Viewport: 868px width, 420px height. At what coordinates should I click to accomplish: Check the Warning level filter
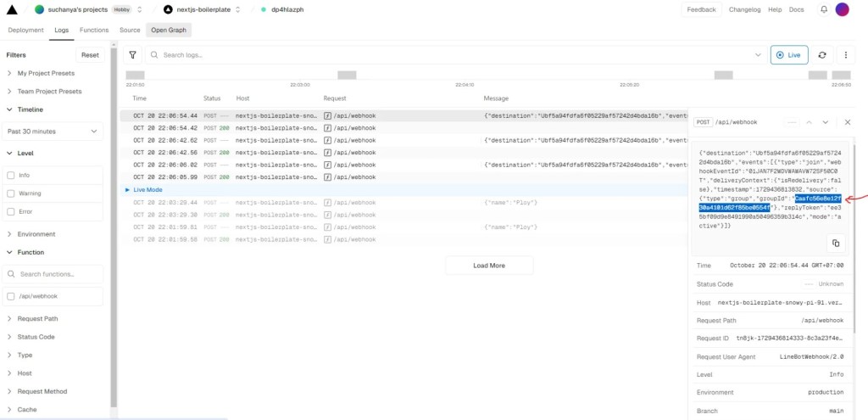click(x=11, y=193)
